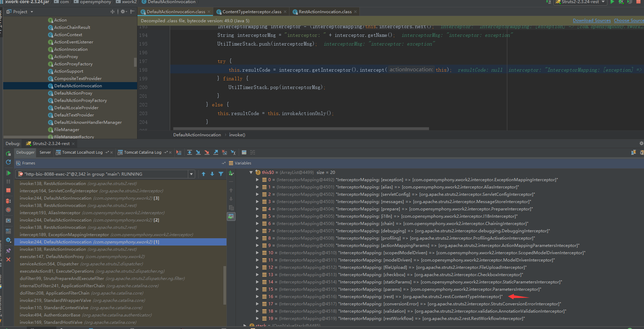Switch to the ContentTypeInterceptor.class editor tab
644x329 pixels.
(x=252, y=12)
